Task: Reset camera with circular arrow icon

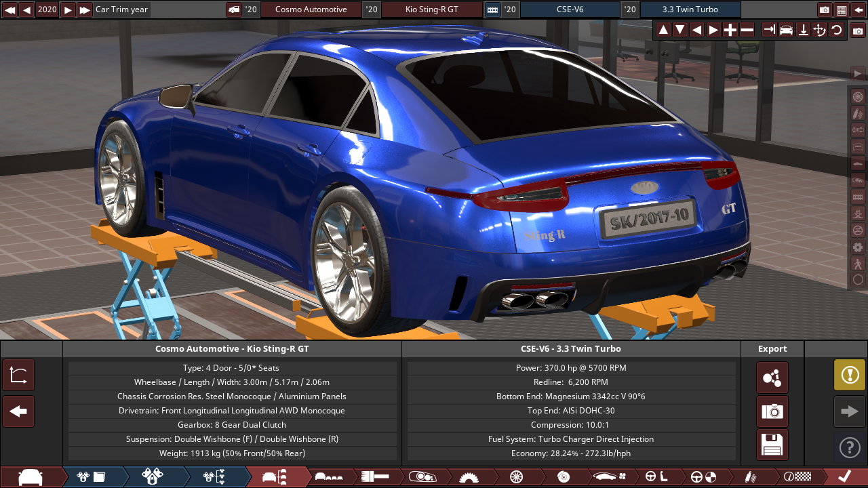Action: pyautogui.click(x=836, y=30)
